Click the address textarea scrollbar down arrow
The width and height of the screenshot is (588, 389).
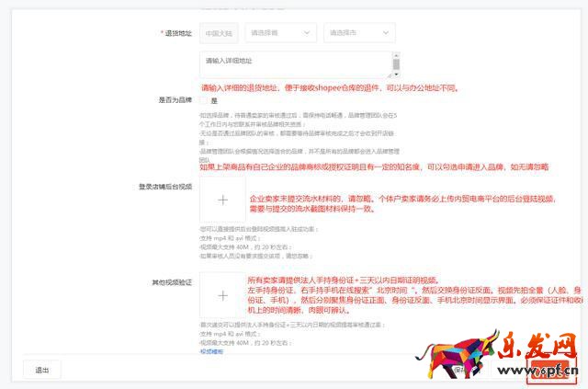point(395,73)
